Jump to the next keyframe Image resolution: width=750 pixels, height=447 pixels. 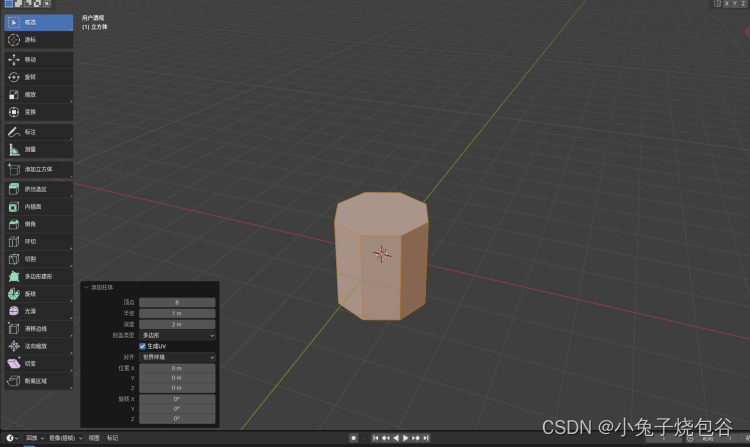point(416,438)
